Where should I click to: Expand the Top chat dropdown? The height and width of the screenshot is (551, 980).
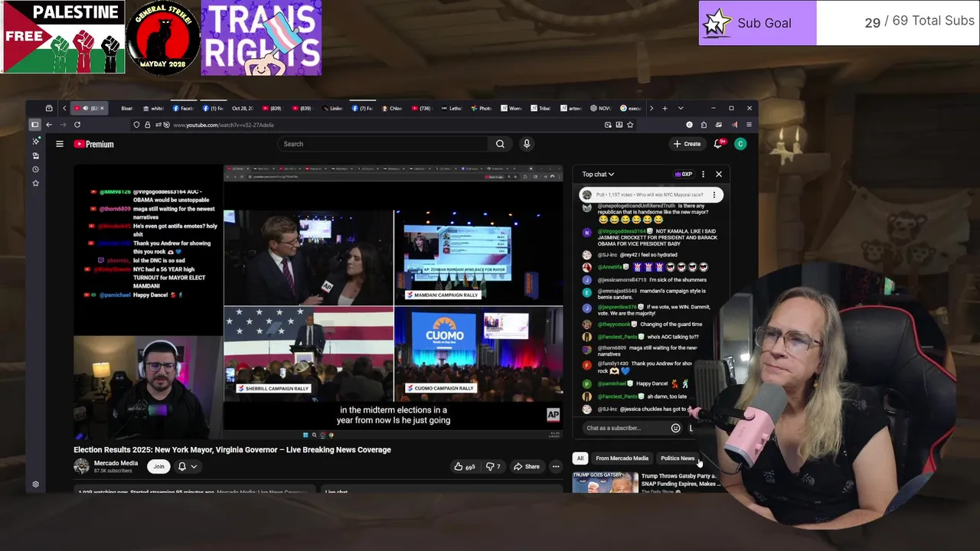[598, 174]
